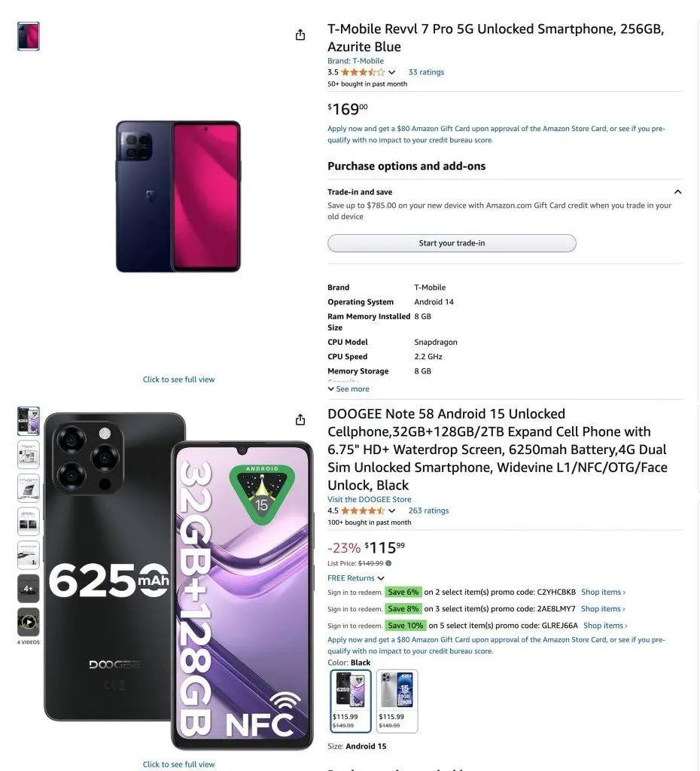This screenshot has width=700, height=771.
Task: Open the 263 ratings link
Action: pos(428,510)
